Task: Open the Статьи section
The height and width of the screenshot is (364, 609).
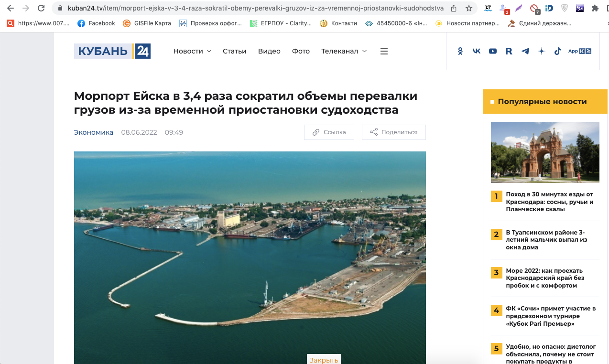Action: pos(234,51)
